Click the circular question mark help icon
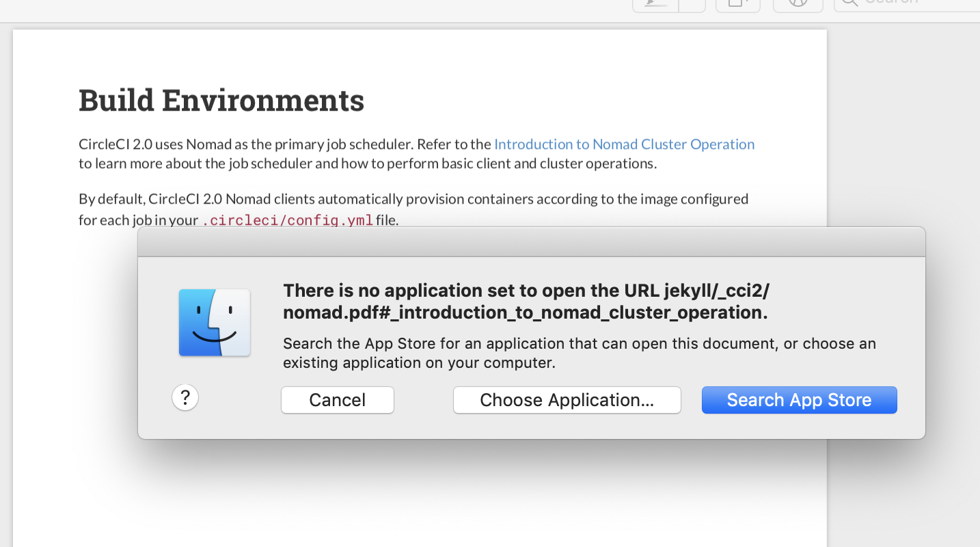980x547 pixels. 185,397
